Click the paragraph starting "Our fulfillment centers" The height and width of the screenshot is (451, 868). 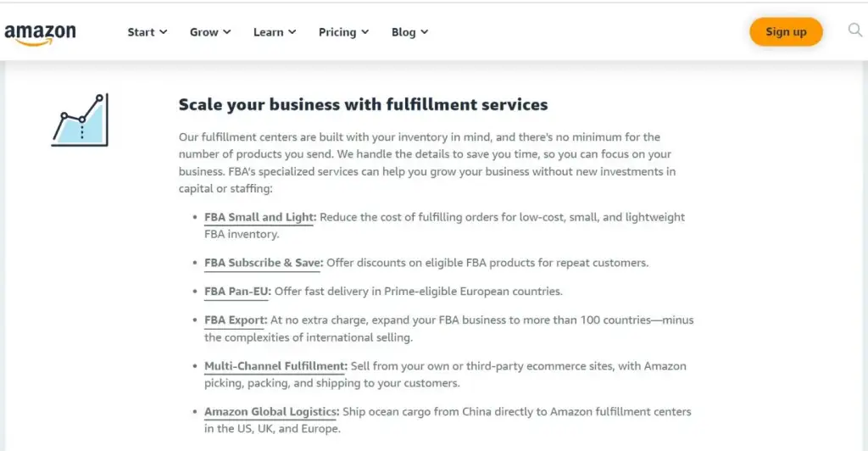tap(426, 163)
